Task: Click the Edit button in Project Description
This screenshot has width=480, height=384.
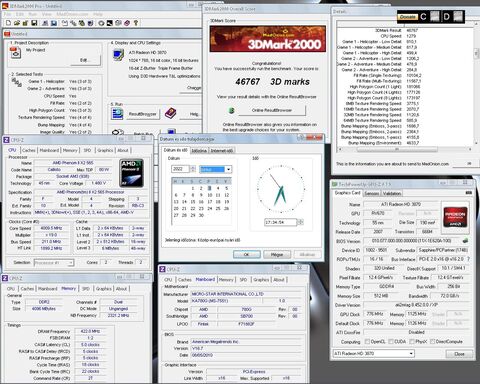Action: [x=85, y=60]
